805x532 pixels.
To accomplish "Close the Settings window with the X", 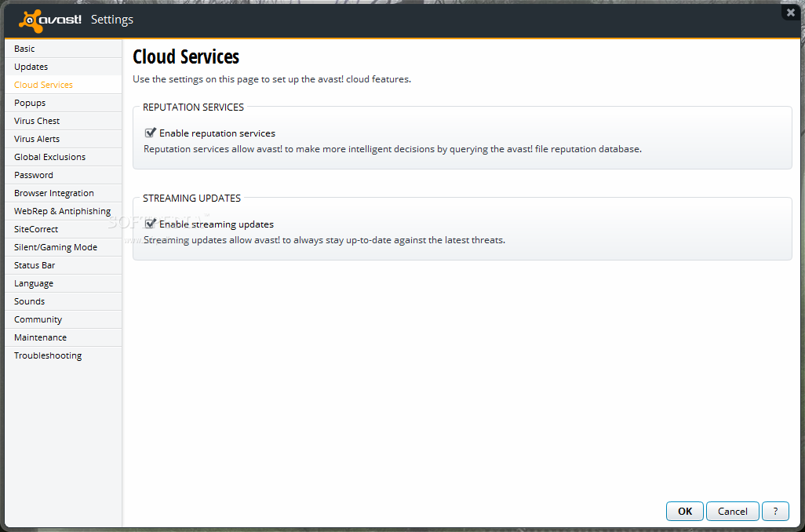I will click(791, 13).
